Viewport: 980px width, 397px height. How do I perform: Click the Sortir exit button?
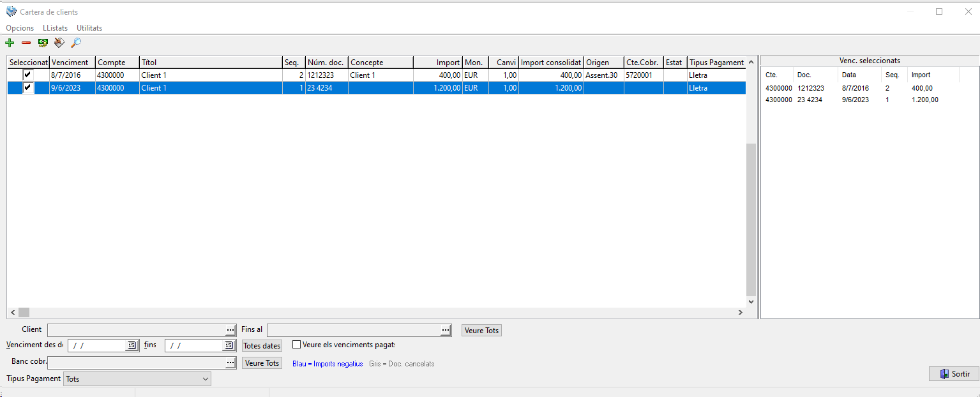click(x=954, y=374)
